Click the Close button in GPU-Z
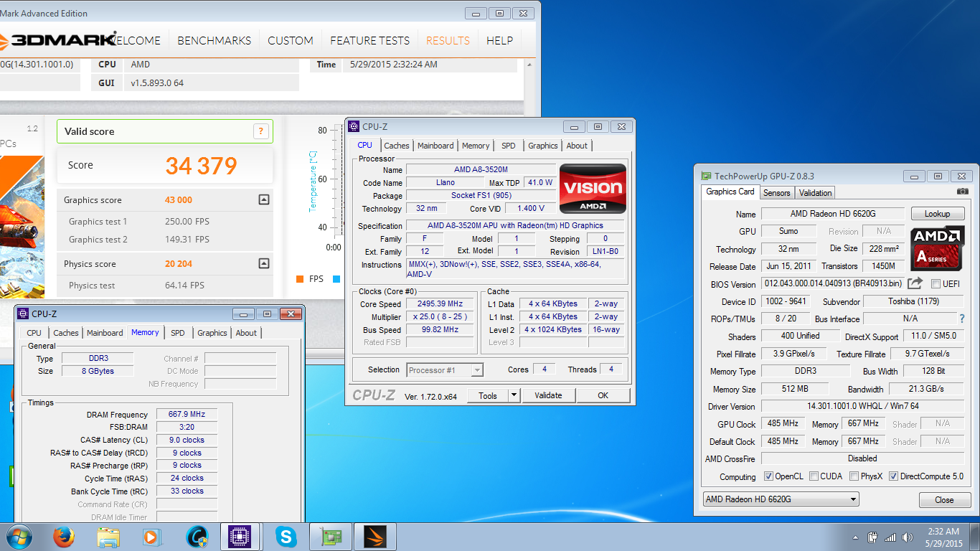The height and width of the screenshot is (551, 980). coord(944,500)
